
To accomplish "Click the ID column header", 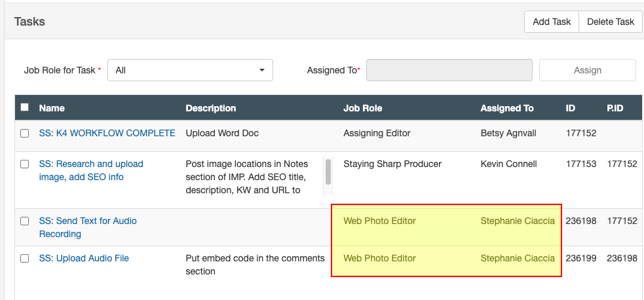I will (x=570, y=108).
